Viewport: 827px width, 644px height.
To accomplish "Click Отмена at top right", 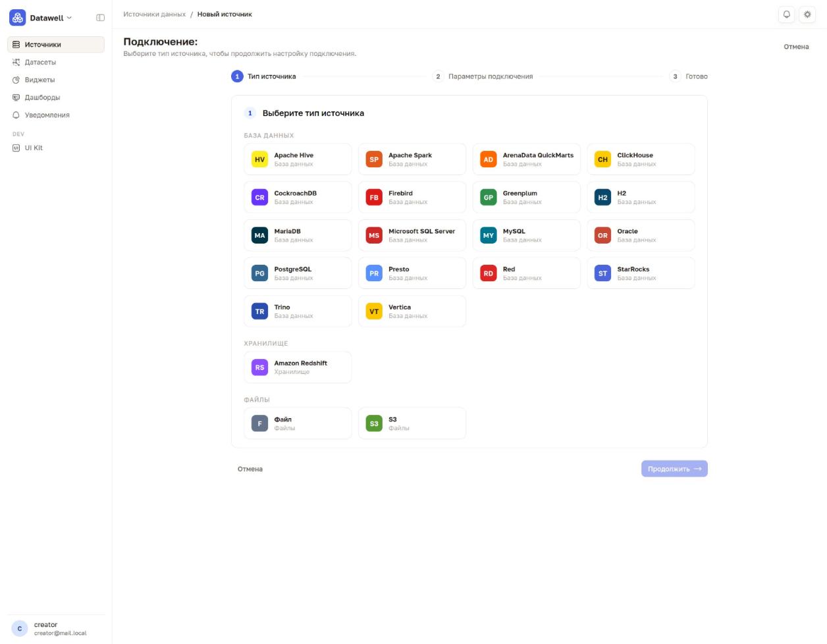I will click(796, 47).
